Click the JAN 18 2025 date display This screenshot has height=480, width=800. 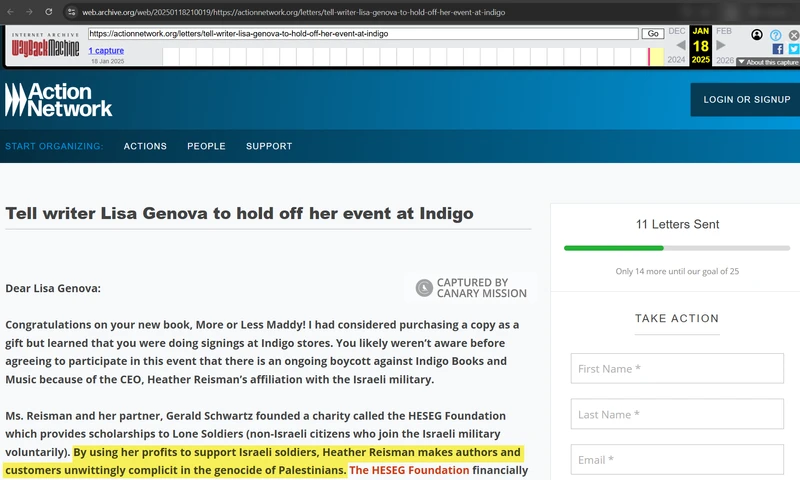point(701,46)
